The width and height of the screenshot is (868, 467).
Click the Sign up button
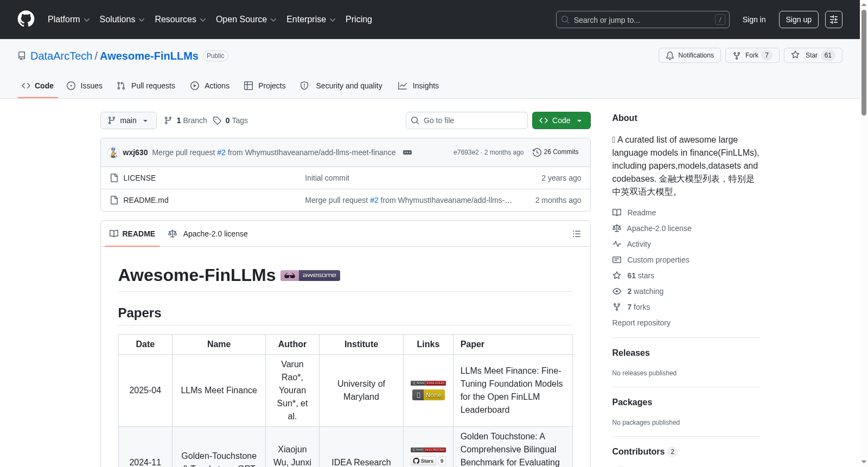[799, 20]
